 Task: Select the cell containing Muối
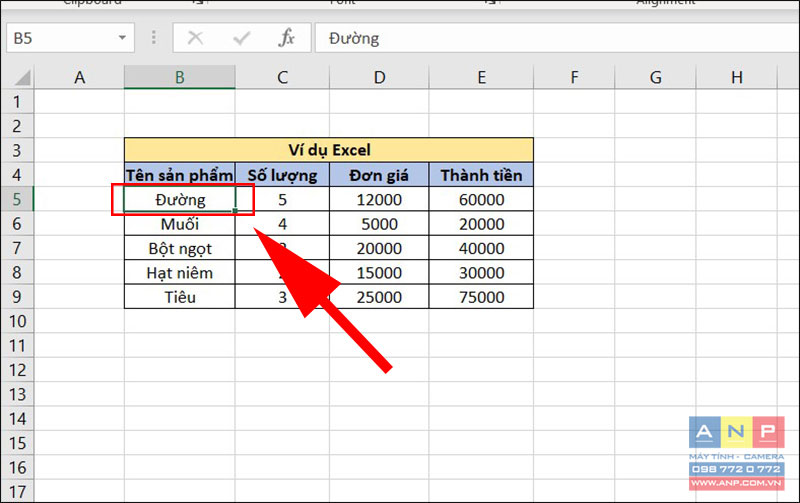180,223
